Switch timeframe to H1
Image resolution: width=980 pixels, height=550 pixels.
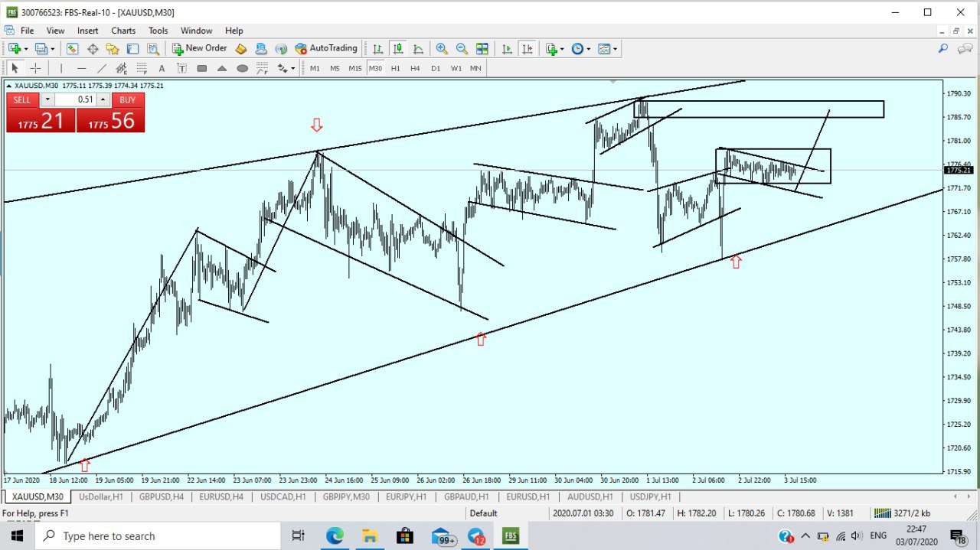coord(395,69)
